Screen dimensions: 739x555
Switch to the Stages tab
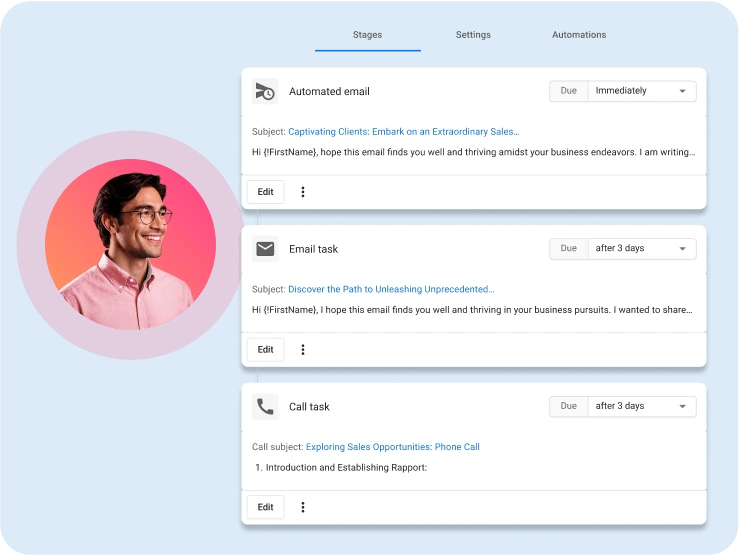[367, 35]
